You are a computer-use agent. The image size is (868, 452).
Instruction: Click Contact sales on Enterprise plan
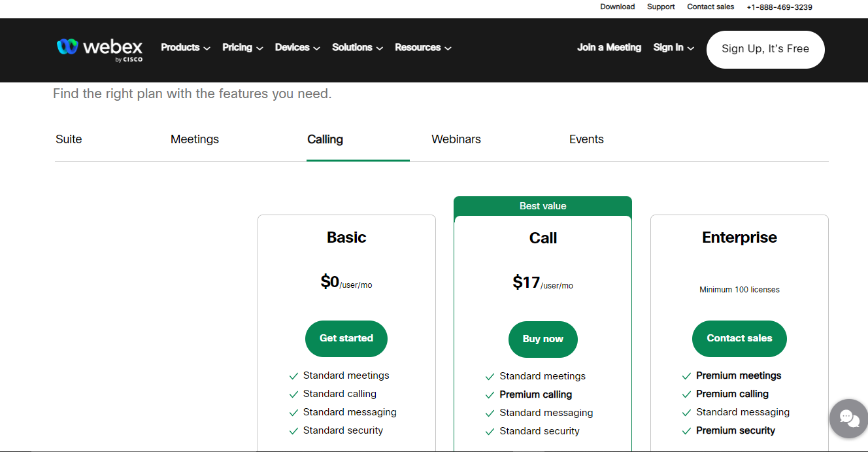[x=739, y=338]
